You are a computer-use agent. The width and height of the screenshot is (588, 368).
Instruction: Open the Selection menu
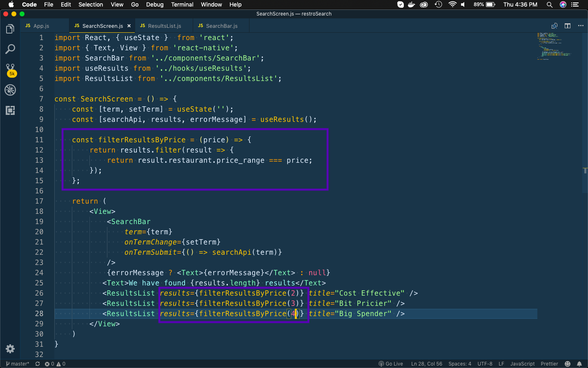tap(91, 4)
